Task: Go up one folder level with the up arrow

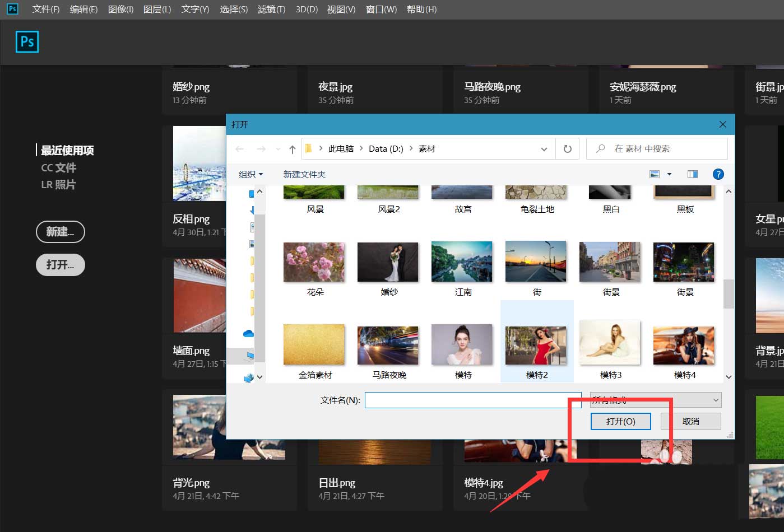Action: pos(292,149)
